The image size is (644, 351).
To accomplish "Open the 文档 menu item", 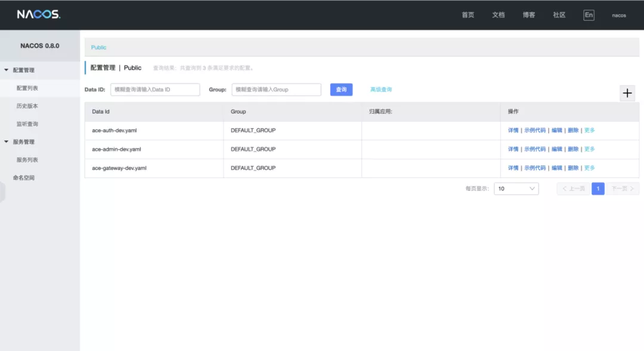I will tap(499, 15).
